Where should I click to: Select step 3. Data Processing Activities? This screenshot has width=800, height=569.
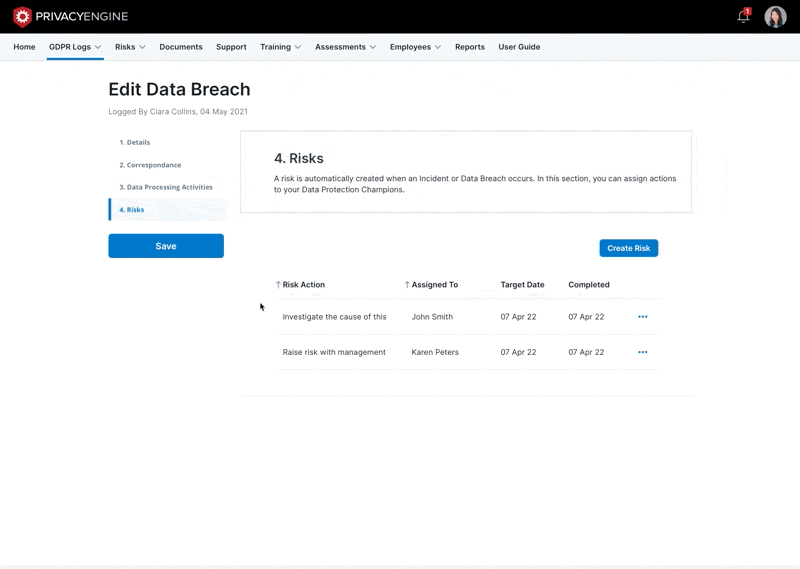point(166,187)
